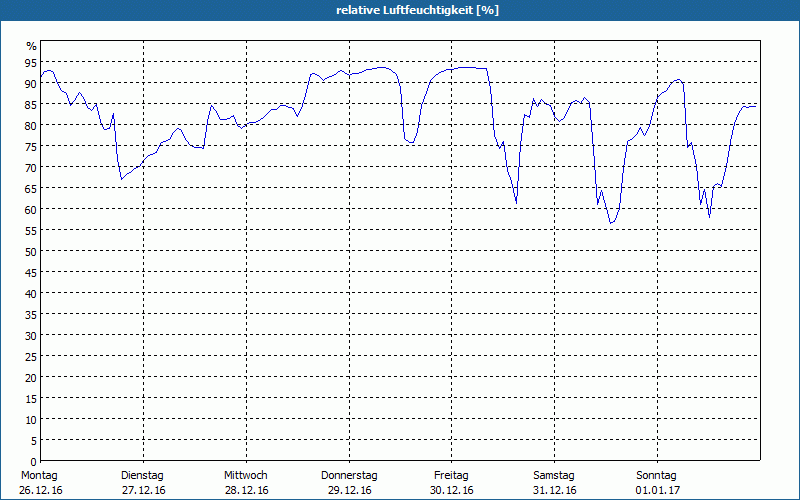Click the humidity minimum late on Montag
800x500 pixels.
(x=121, y=179)
